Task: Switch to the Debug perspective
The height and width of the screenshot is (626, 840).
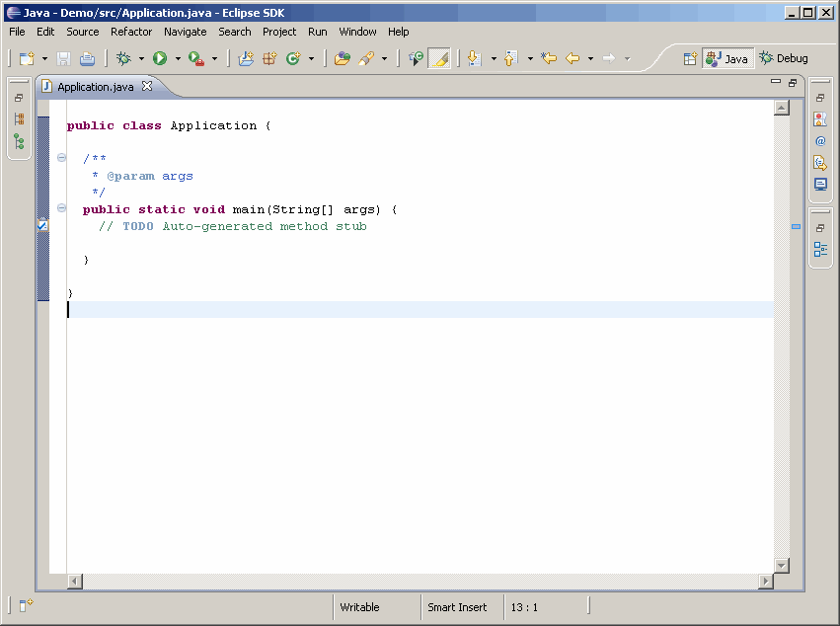Action: tap(783, 58)
